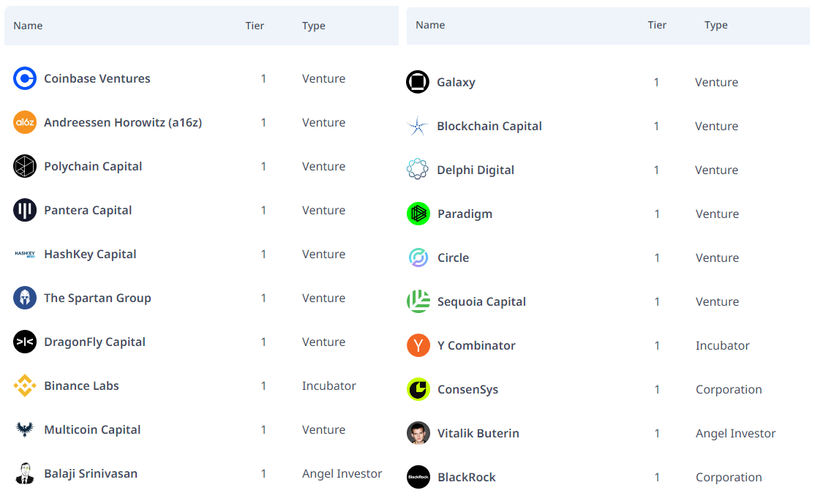Click the Sequoia Capital logo icon

pyautogui.click(x=418, y=301)
